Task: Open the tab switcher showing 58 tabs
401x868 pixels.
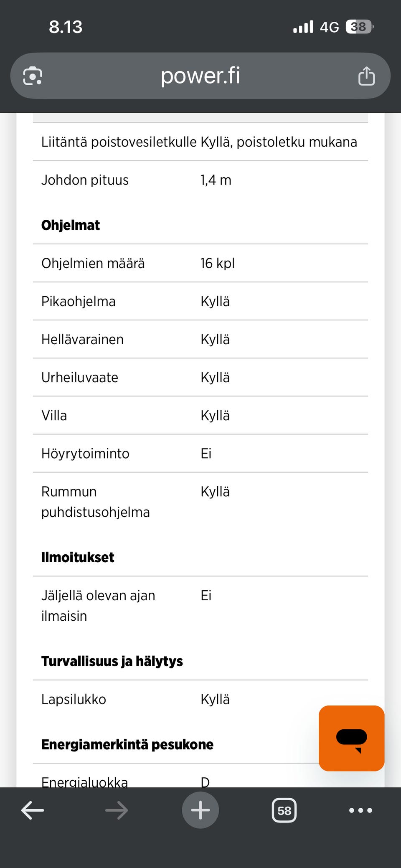Action: coord(284,810)
